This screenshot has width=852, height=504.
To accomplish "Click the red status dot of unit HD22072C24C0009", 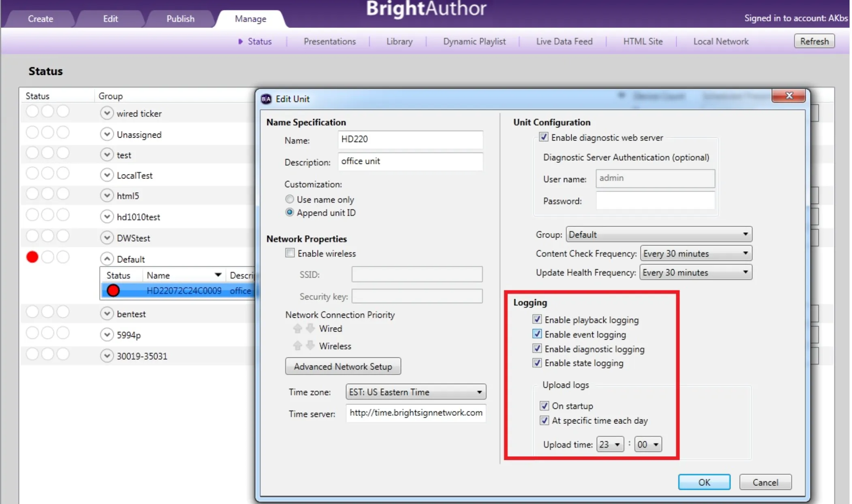I will (113, 290).
